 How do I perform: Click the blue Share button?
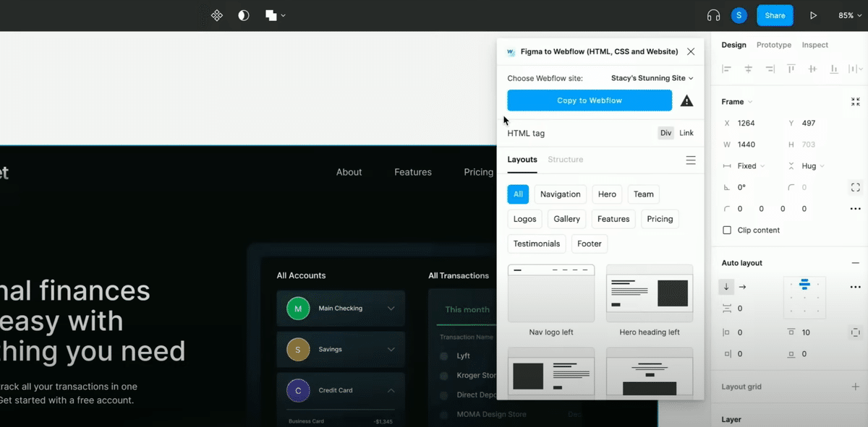(775, 15)
